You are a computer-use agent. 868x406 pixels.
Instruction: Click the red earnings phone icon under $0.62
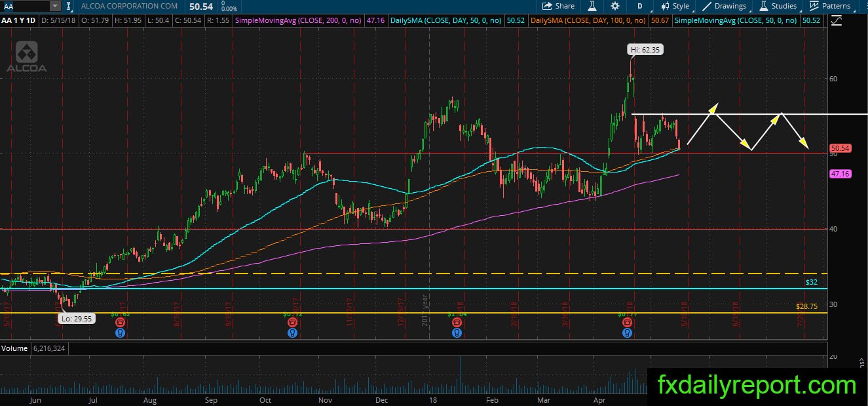[120, 323]
